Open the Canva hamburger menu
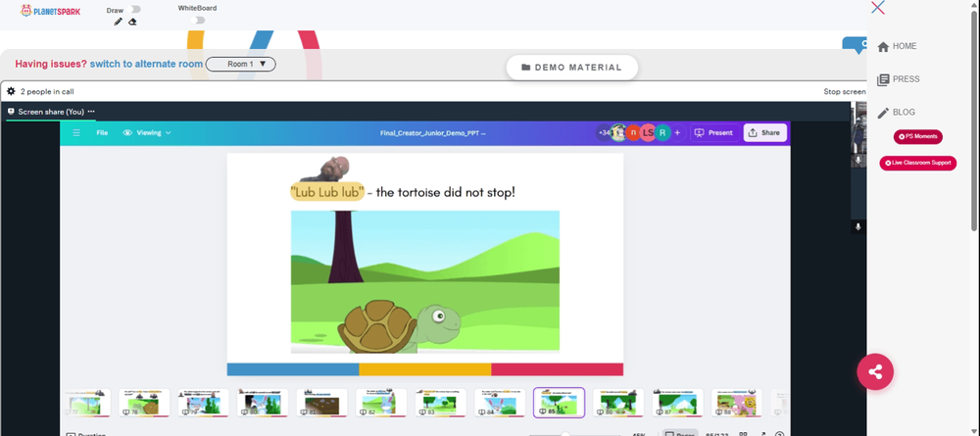980x436 pixels. coord(76,132)
